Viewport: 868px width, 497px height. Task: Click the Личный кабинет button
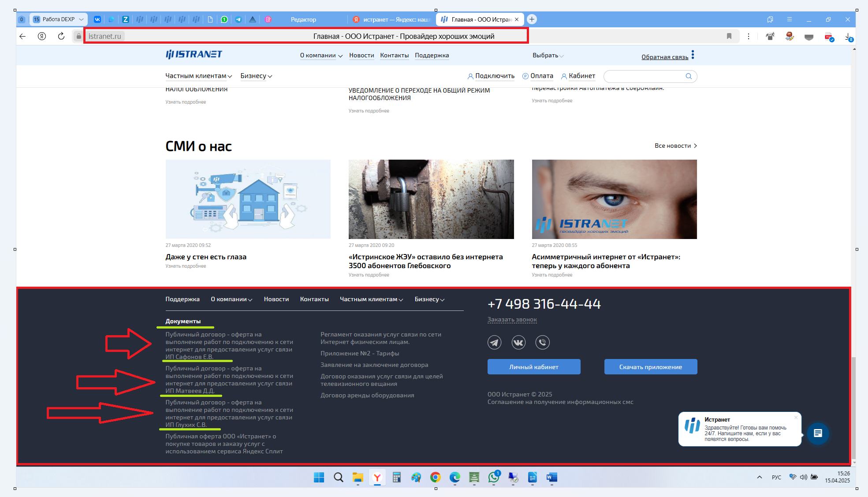click(533, 367)
